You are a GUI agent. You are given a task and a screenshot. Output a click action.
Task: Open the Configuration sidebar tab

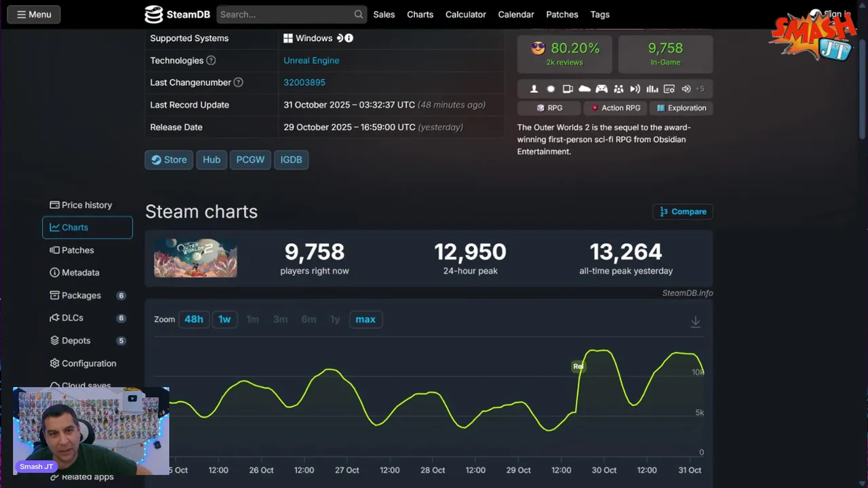[x=87, y=363]
